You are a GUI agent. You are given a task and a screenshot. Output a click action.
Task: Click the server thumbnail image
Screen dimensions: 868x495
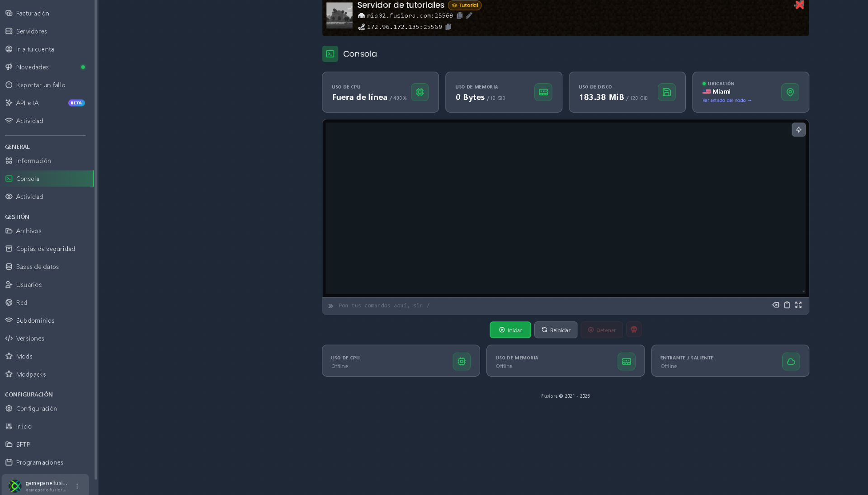[339, 15]
